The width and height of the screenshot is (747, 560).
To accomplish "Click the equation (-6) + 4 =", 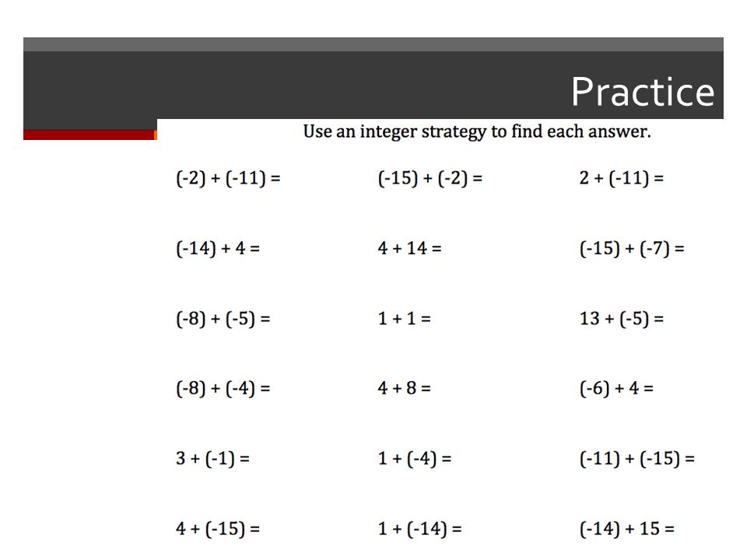I will coord(616,388).
